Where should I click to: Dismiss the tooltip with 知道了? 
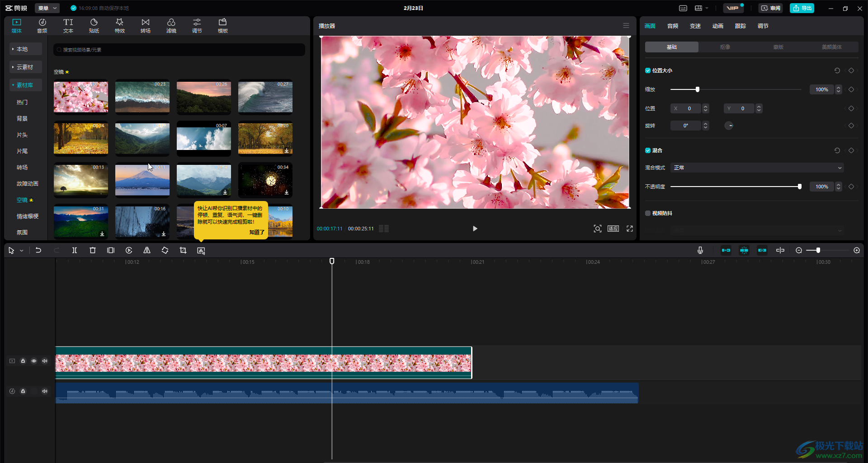coord(257,232)
